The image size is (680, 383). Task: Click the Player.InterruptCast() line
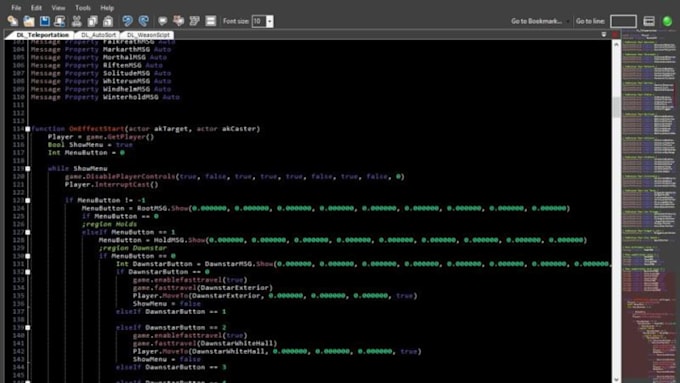(x=111, y=184)
